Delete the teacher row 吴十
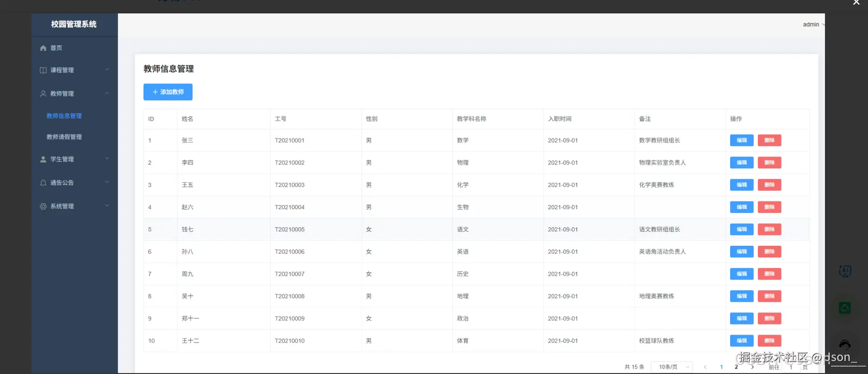The image size is (868, 374). pyautogui.click(x=769, y=296)
